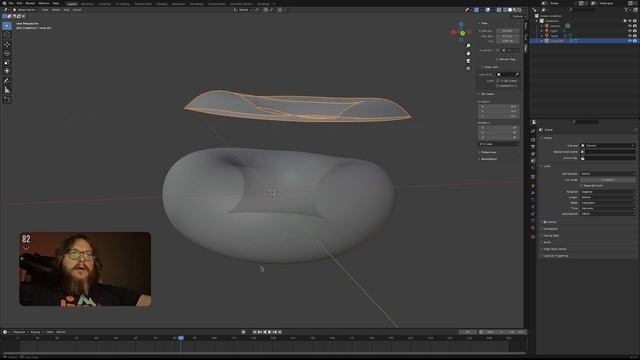Open the Output properties tab

[533, 147]
